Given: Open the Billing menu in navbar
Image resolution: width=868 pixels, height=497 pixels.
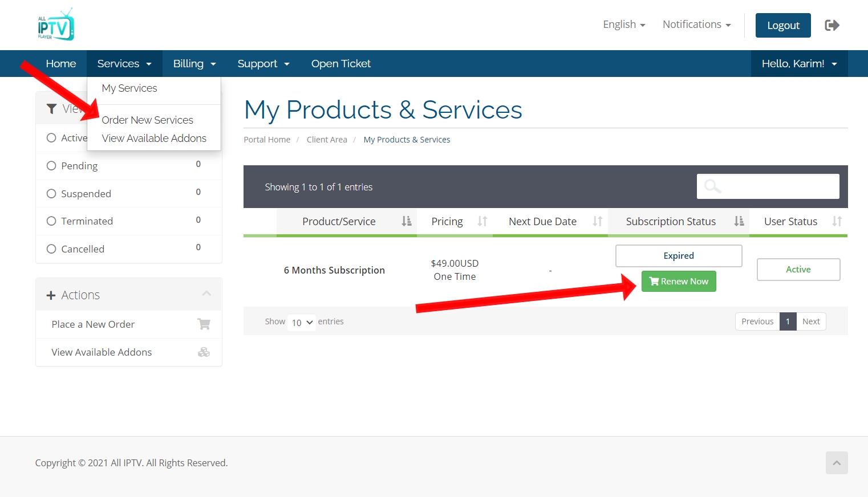Looking at the screenshot, I should 194,64.
